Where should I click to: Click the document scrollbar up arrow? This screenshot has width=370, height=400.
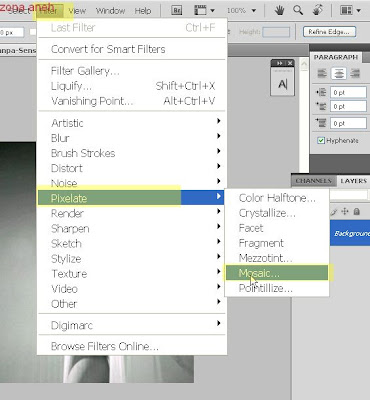pyautogui.click(x=304, y=64)
